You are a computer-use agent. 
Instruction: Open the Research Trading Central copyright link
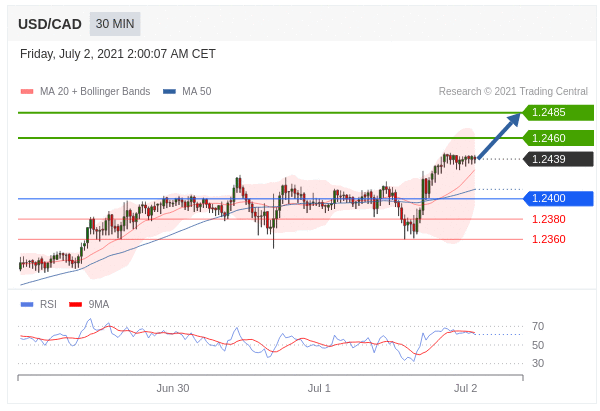click(513, 92)
